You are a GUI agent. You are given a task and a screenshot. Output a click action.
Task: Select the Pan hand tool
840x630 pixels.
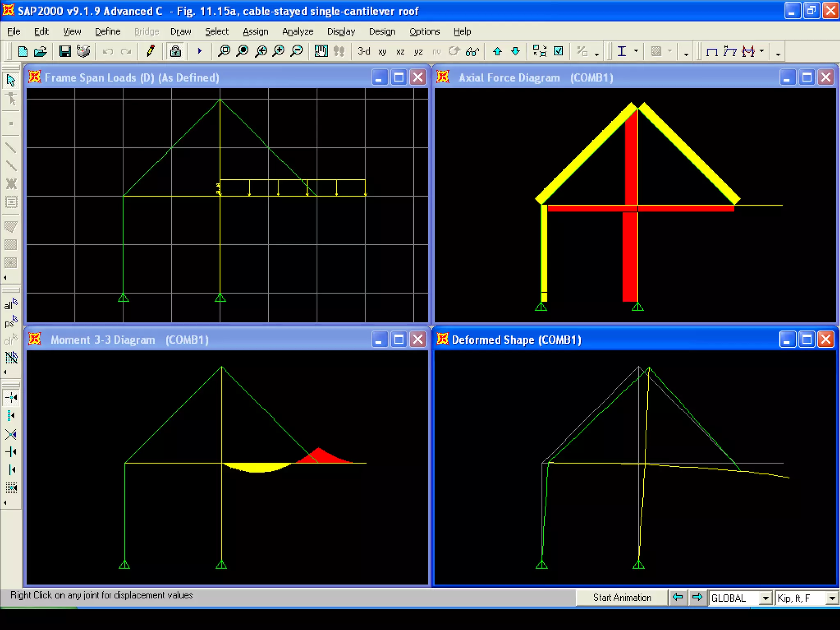pos(321,51)
